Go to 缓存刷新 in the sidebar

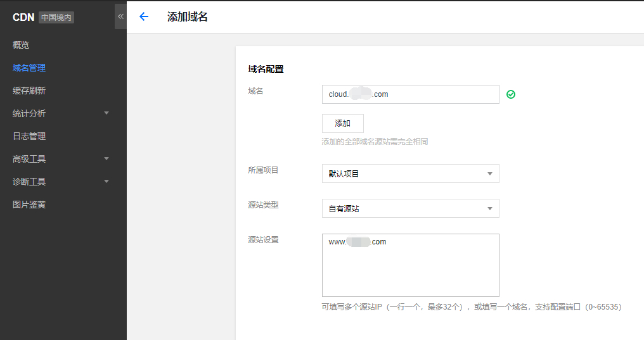[x=29, y=91]
